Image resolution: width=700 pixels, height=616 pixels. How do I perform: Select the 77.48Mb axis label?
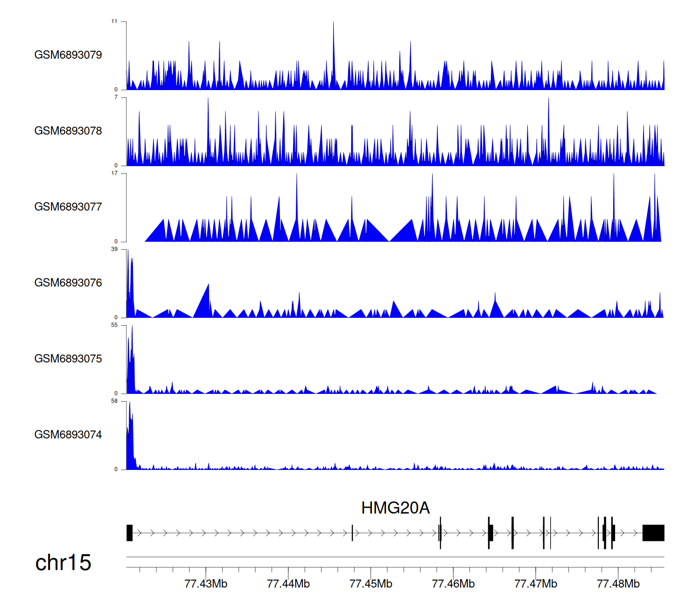pyautogui.click(x=618, y=584)
